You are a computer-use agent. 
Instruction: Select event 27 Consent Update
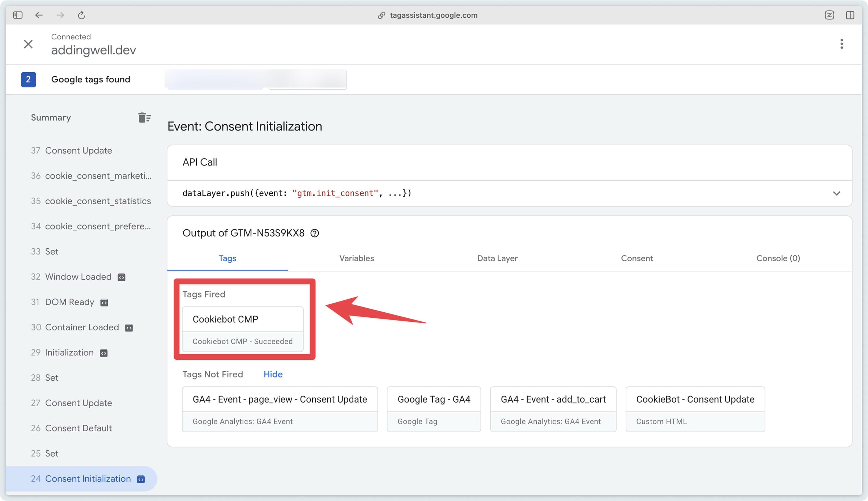tap(71, 403)
